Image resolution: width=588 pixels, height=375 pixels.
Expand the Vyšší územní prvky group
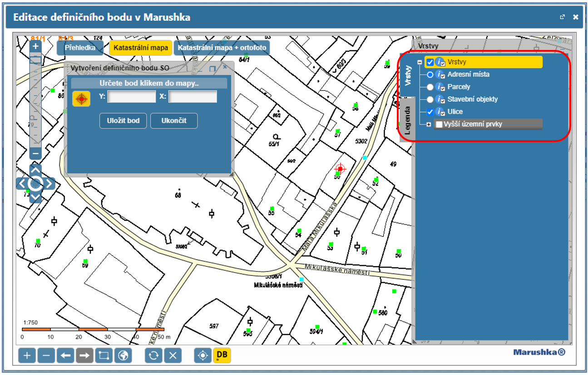coord(429,124)
